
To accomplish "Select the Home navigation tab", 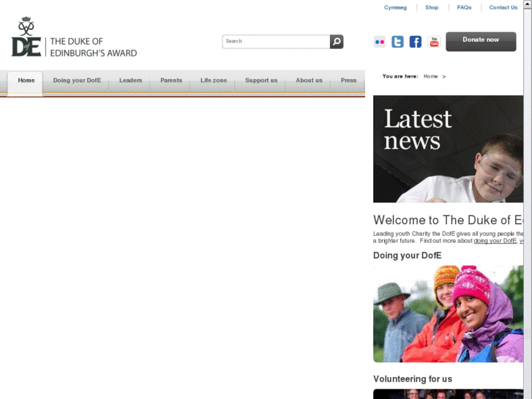I will (x=26, y=81).
